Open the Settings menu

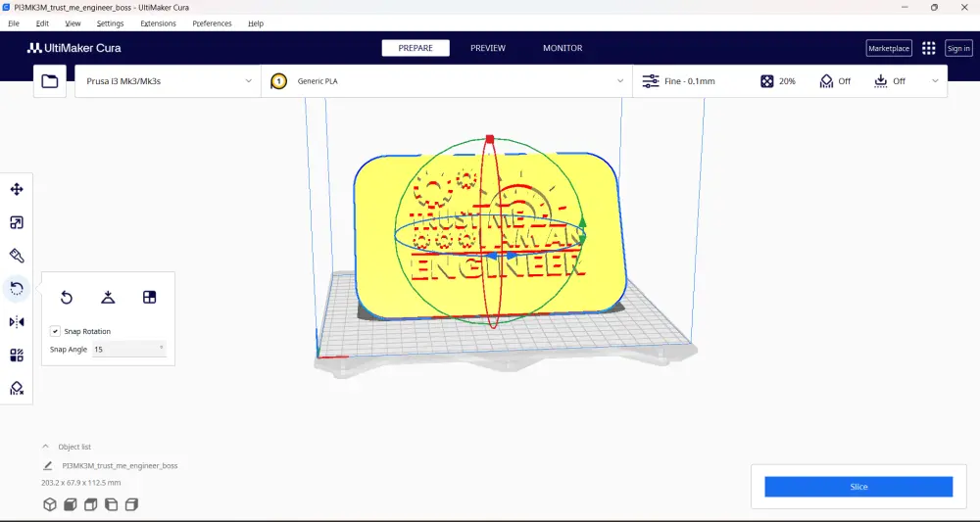[110, 24]
